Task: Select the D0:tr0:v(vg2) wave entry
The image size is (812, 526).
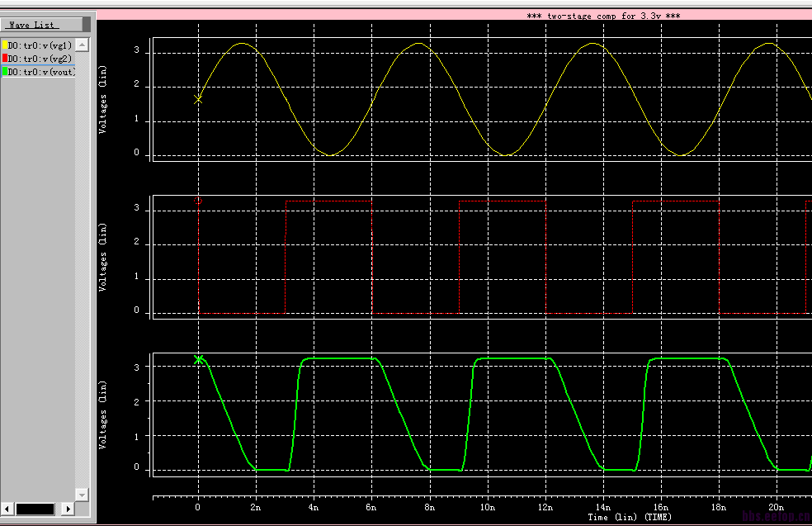Action: point(38,59)
